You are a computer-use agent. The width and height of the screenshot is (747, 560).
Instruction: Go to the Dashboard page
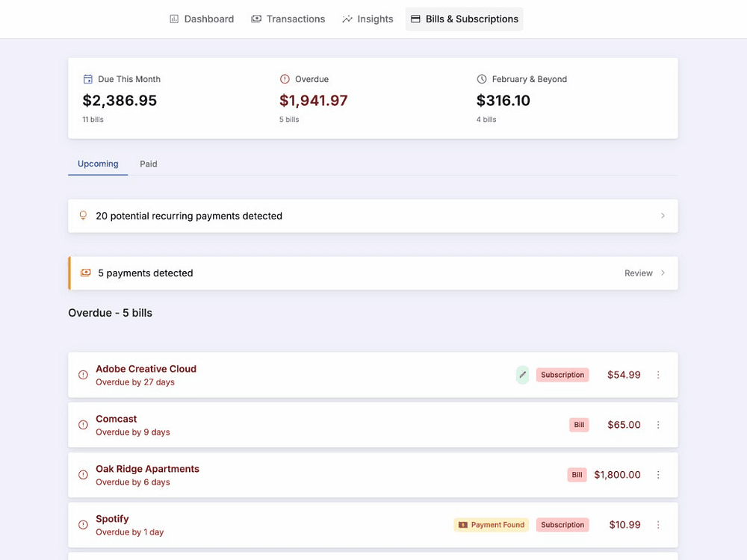202,19
